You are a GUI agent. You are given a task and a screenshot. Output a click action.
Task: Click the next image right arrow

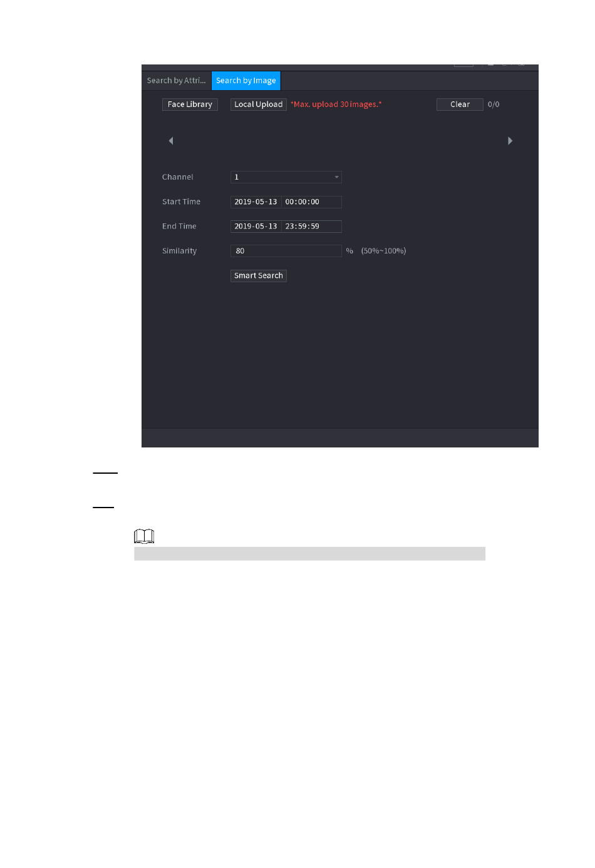pos(510,141)
